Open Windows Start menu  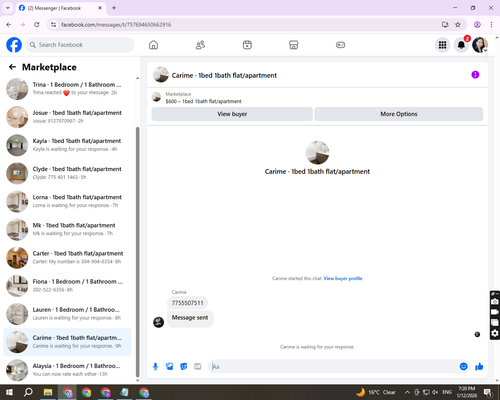(9, 392)
